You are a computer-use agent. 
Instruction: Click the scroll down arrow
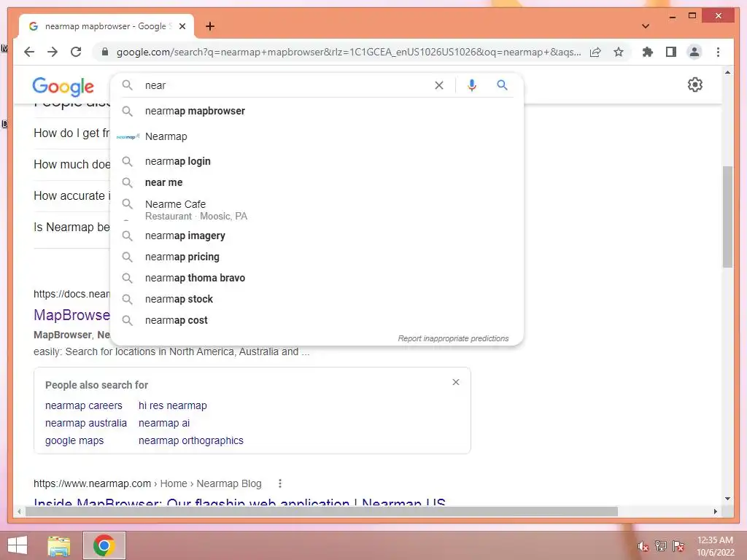click(727, 499)
